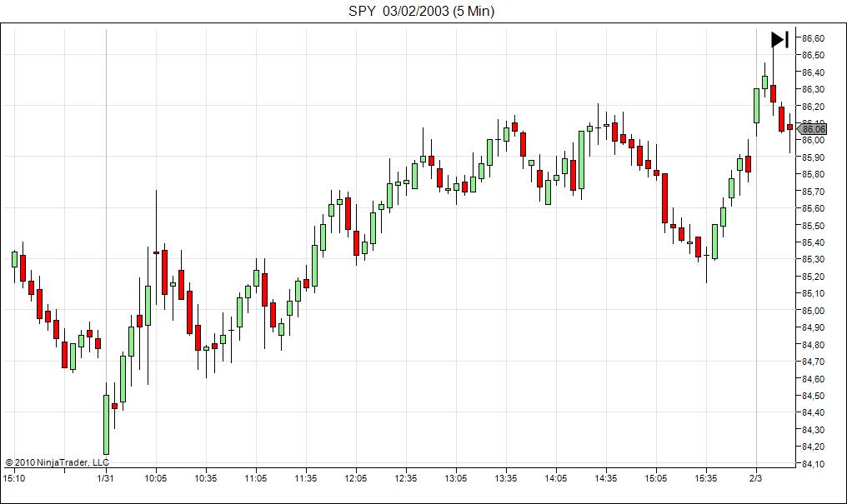Click the 10:35 time axis label
This screenshot has width=847, height=504.
point(205,478)
